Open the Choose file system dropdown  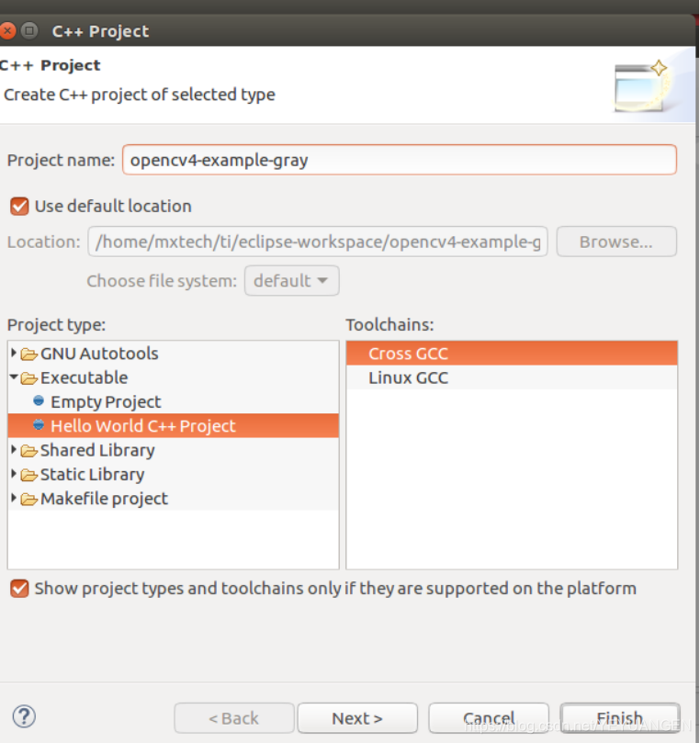tap(291, 281)
